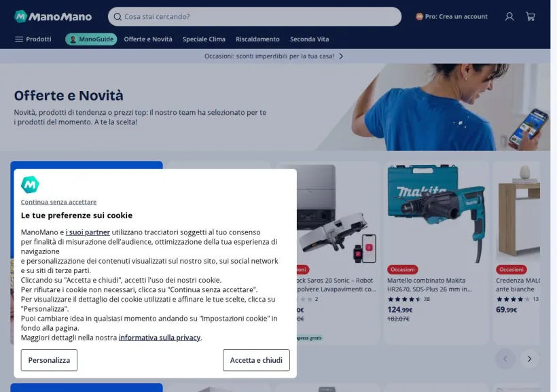Click the Makita star rating
557x392 pixels.
tap(405, 299)
